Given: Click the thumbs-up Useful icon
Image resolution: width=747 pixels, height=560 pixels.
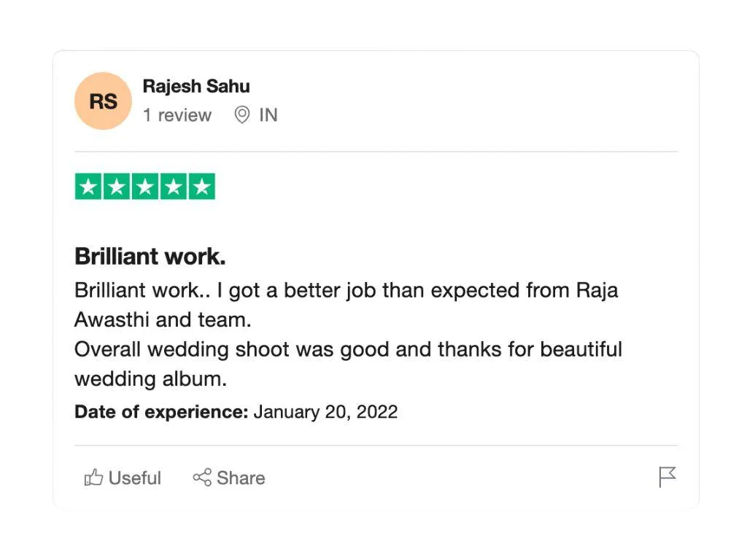Looking at the screenshot, I should tap(93, 477).
